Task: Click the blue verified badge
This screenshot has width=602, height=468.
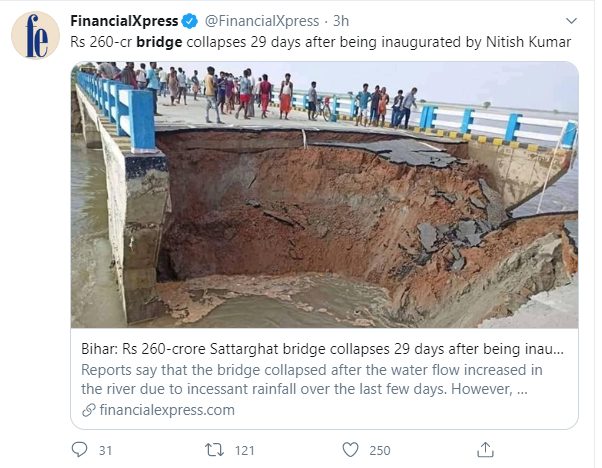Action: coord(188,20)
